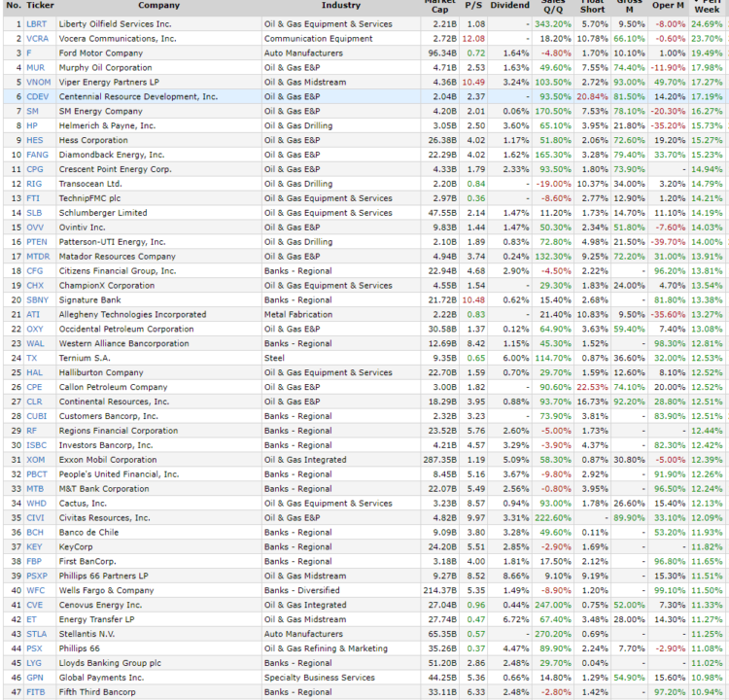Viewport: 729px width, 700px height.
Task: Open the CPG ticker link
Action: 35,169
